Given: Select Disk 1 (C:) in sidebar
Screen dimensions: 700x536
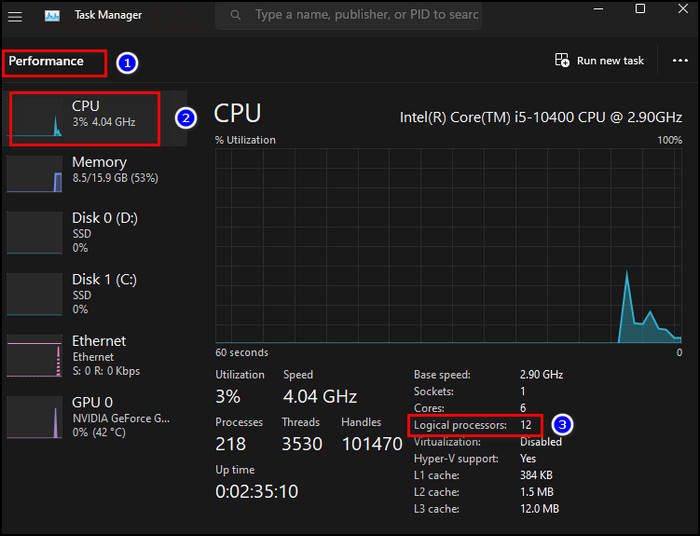Looking at the screenshot, I should [x=96, y=294].
